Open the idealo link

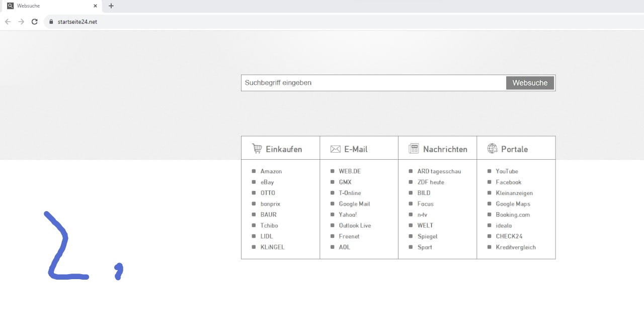tap(504, 226)
